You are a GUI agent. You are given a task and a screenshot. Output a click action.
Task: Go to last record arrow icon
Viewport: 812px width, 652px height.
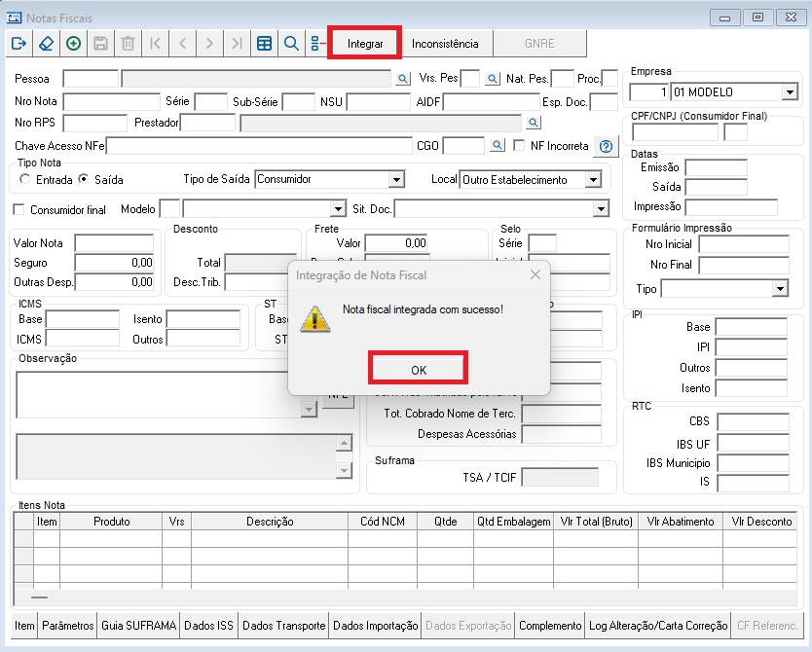(x=237, y=44)
